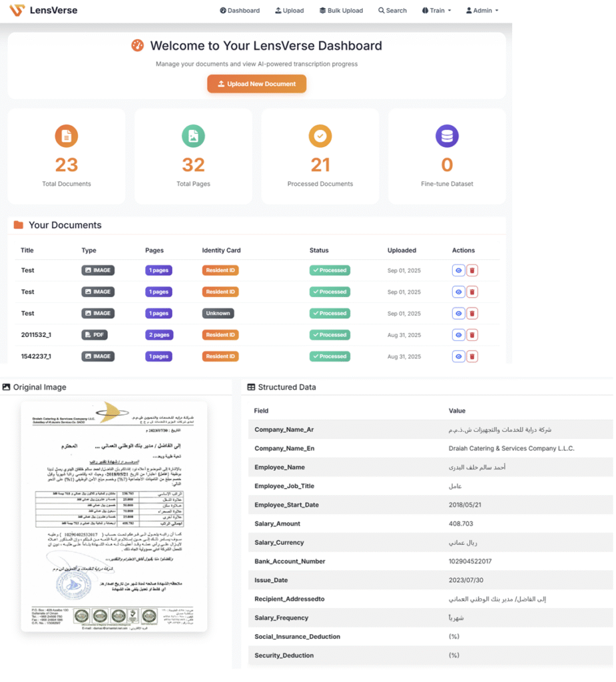The height and width of the screenshot is (682, 616).
Task: Click the Identity Card column header
Action: pos(221,250)
